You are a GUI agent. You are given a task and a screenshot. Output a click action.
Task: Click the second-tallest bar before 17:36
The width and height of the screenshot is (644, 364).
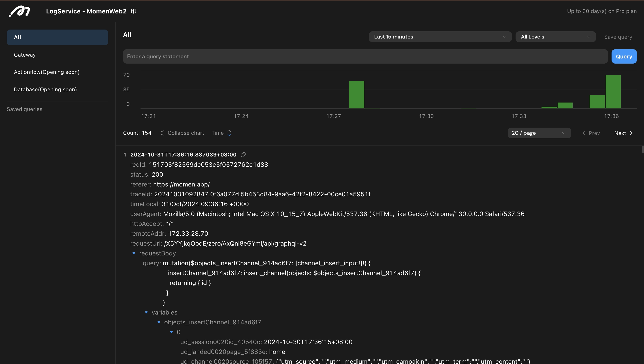[x=597, y=102]
